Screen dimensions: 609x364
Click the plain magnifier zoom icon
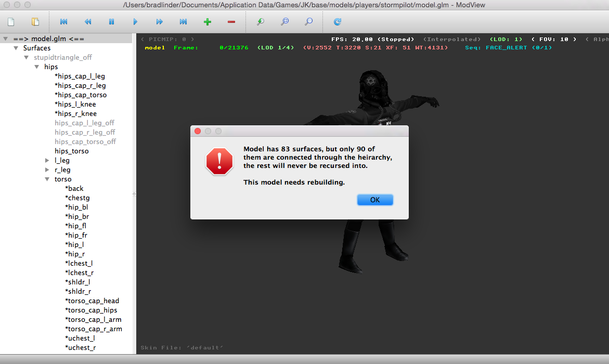[x=309, y=22]
